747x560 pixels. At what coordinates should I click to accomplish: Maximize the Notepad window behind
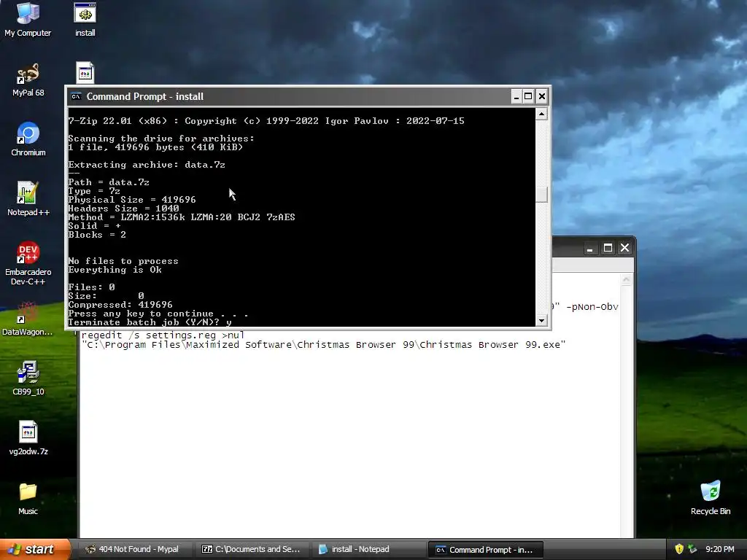[608, 248]
